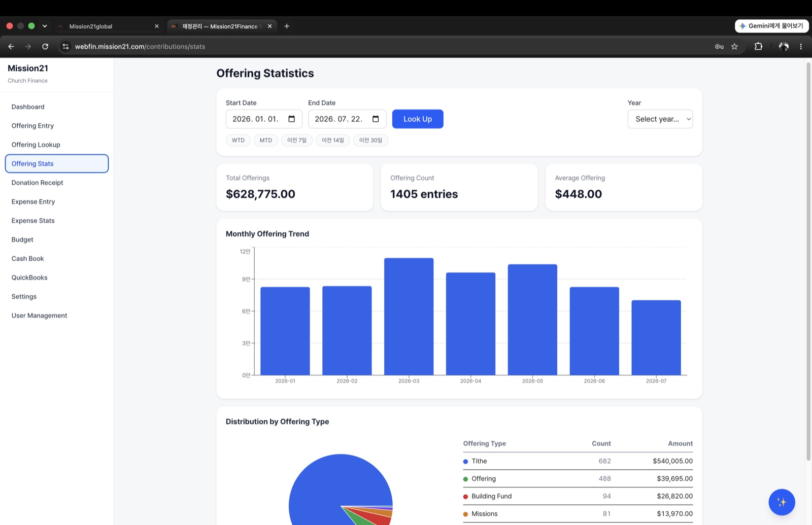View site information icon in address bar
Screen dimensions: 812x525
point(65,47)
